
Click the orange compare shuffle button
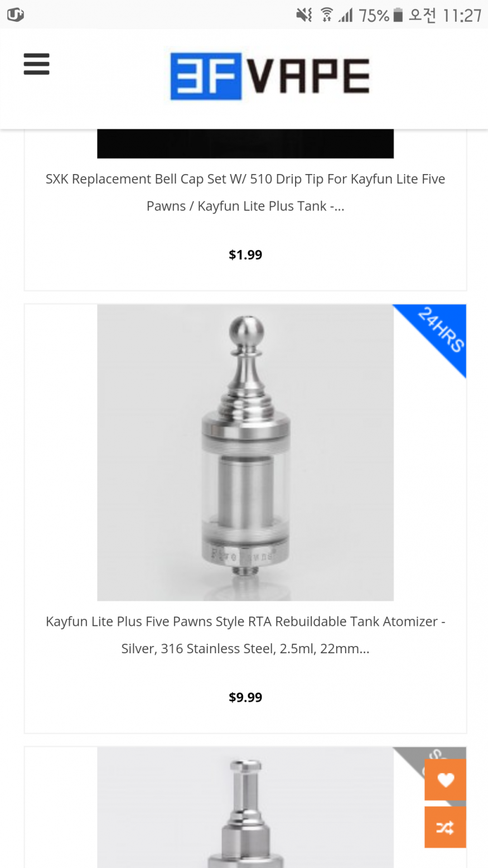tap(445, 827)
